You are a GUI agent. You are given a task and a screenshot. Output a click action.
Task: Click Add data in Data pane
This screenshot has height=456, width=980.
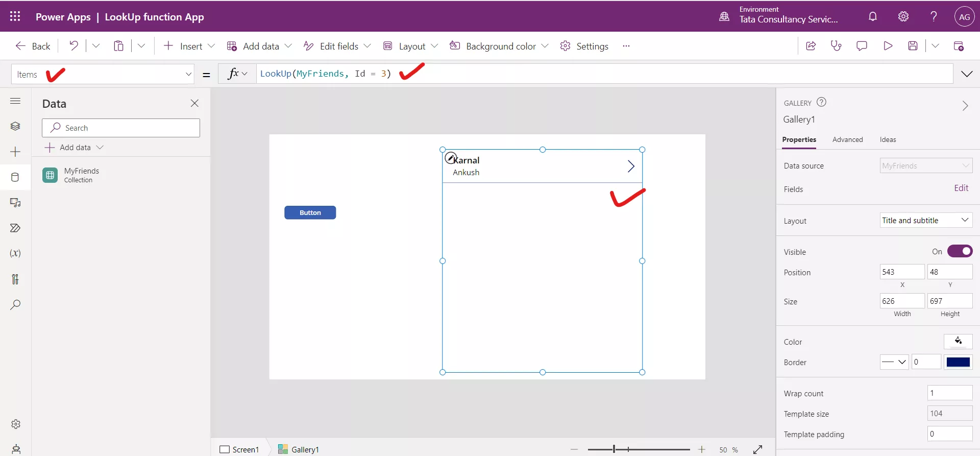click(x=74, y=147)
